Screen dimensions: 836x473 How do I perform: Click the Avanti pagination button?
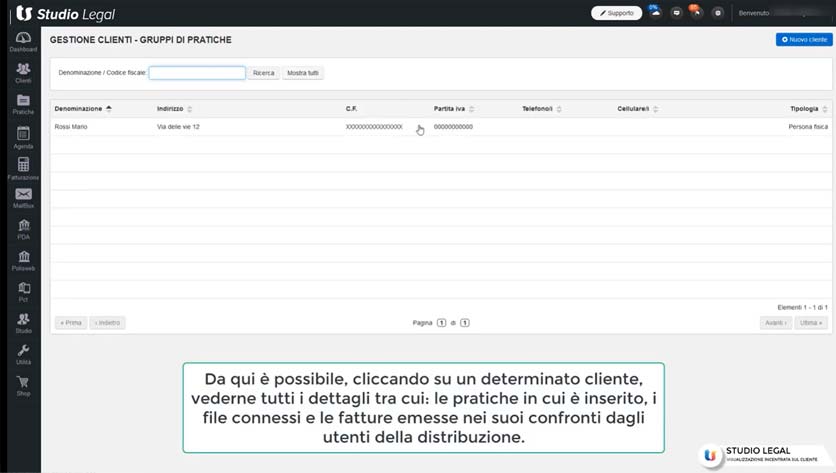[776, 323]
